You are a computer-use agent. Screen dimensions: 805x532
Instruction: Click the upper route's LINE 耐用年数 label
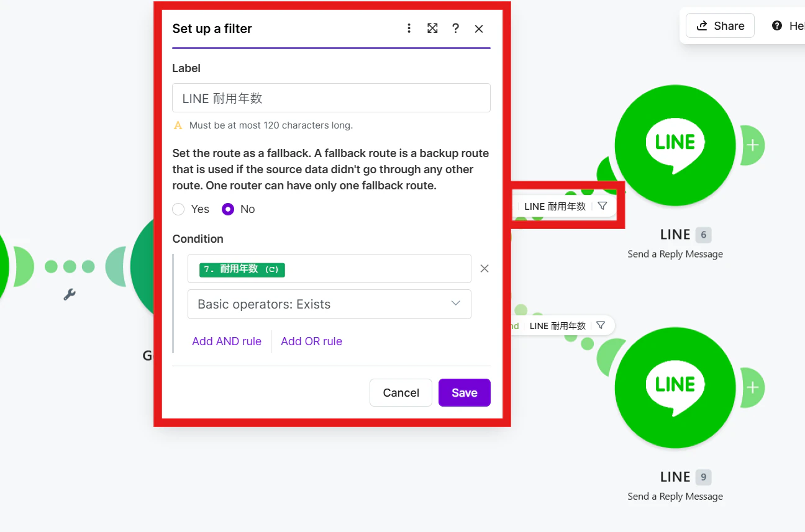[555, 207]
